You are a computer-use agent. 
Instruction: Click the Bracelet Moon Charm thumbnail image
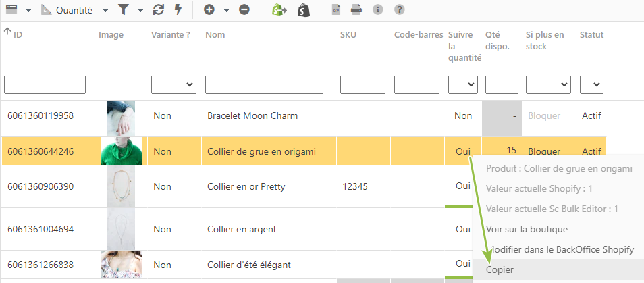coord(121,118)
